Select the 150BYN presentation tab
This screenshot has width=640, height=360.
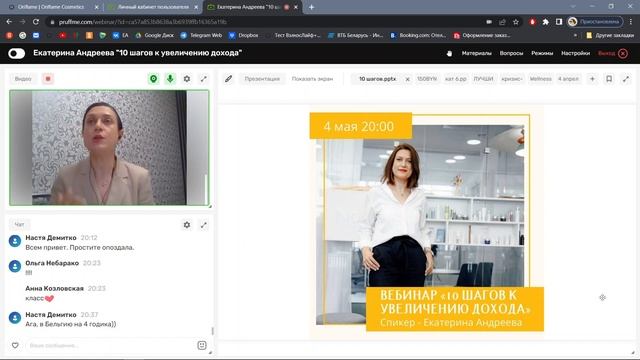[427, 79]
